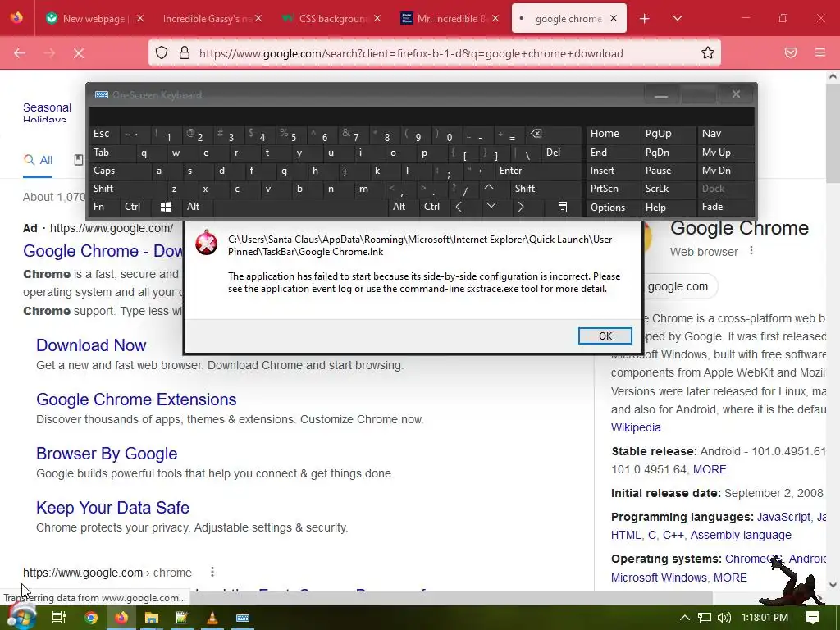Show hidden system tray icons
Screen dimensions: 840x630
(685, 618)
